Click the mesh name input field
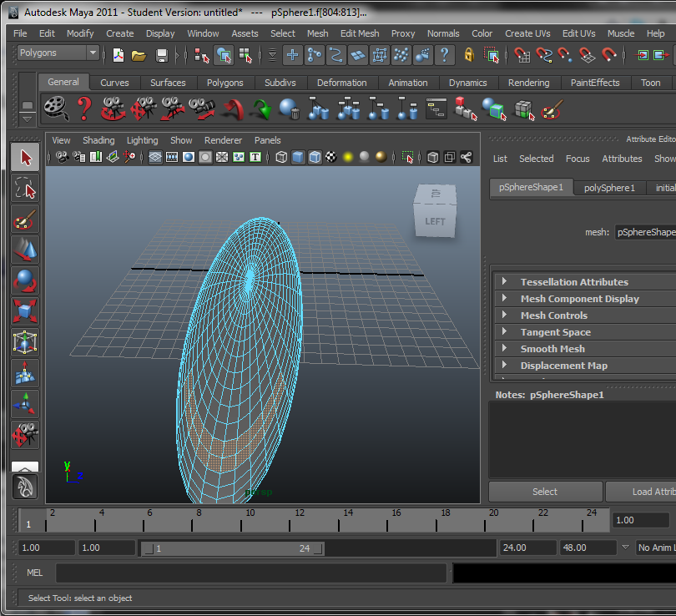This screenshot has height=616, width=676. 645,232
